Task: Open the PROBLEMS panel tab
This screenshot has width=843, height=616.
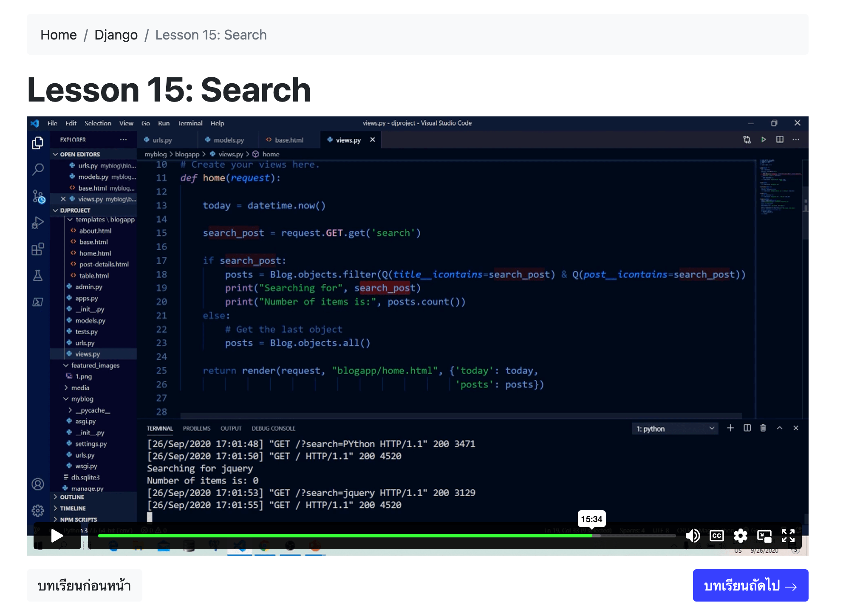Action: point(197,428)
